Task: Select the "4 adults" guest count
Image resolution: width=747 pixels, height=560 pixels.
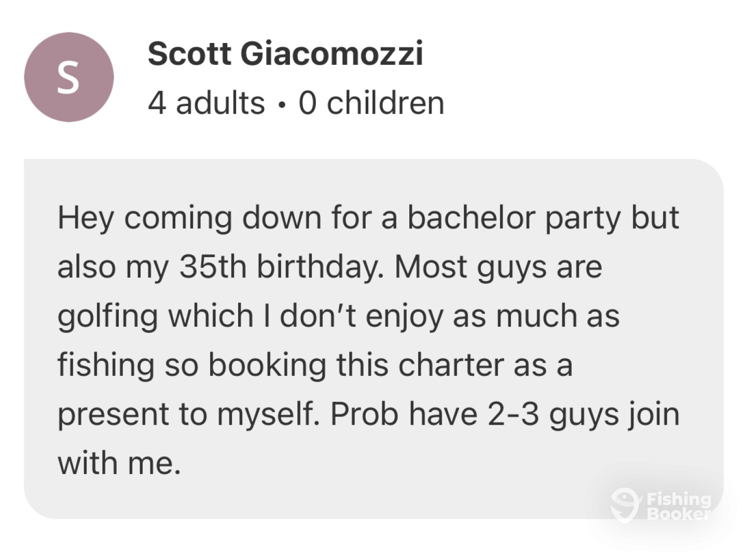Action: 206,103
